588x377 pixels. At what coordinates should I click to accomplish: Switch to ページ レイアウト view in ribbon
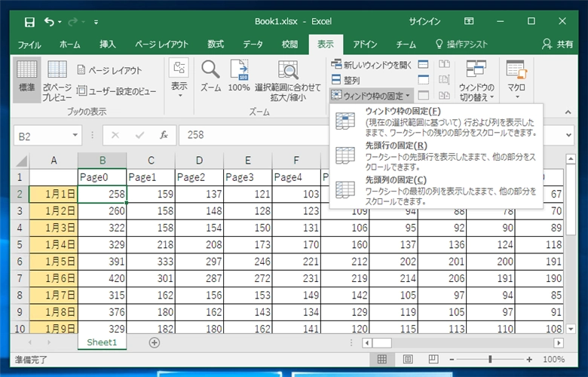[x=109, y=70]
